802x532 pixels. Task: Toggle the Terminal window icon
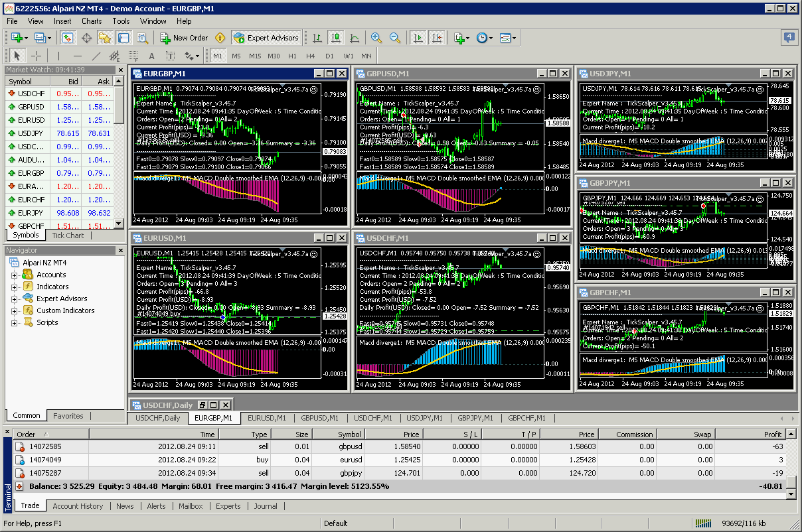(x=123, y=38)
